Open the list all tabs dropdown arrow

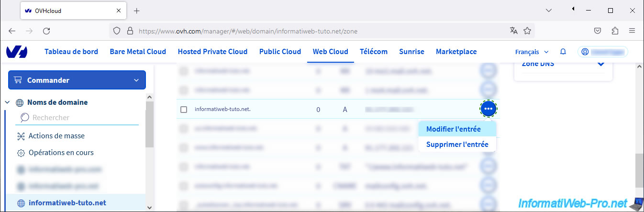pyautogui.click(x=549, y=11)
